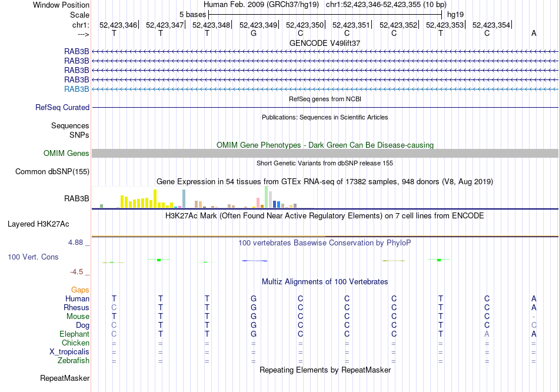This screenshot has height=392, width=559.
Task: Click the Window Position track label
Action: click(x=61, y=5)
